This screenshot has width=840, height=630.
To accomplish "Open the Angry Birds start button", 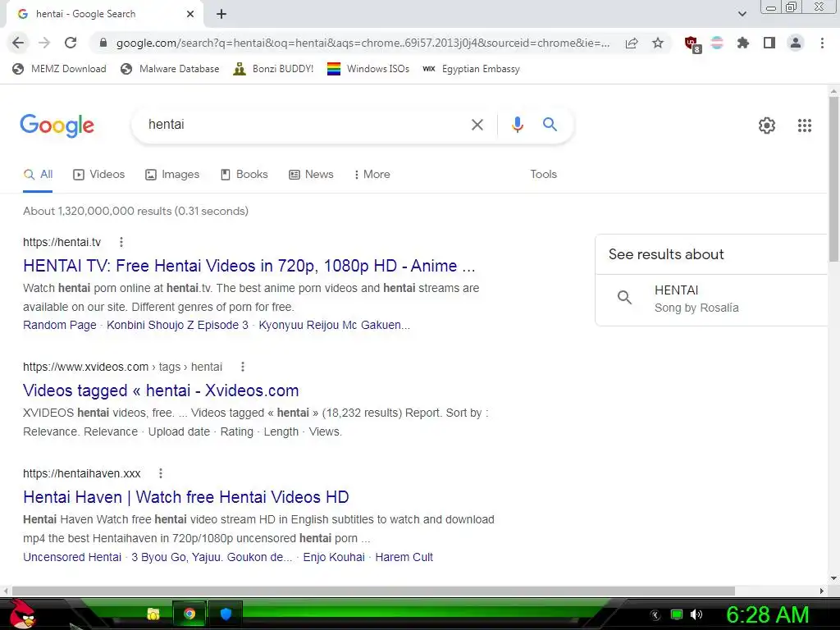I will 22,614.
